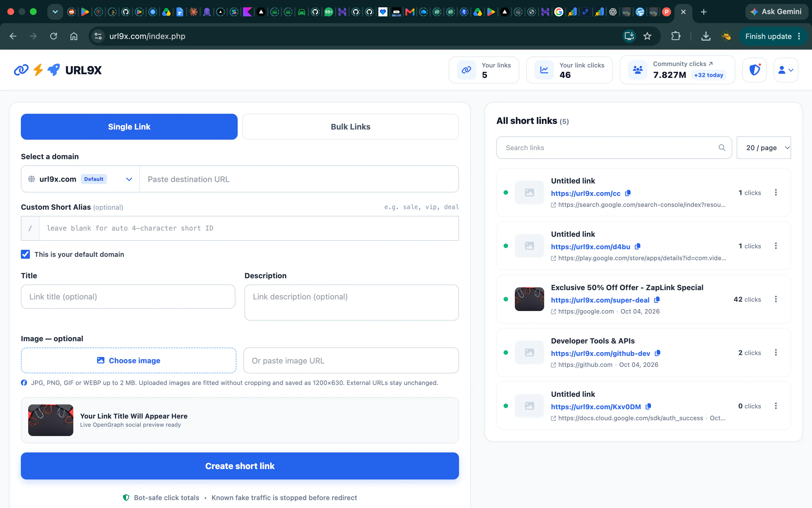Switch to the Bulk Links tab
The height and width of the screenshot is (508, 812).
point(350,127)
